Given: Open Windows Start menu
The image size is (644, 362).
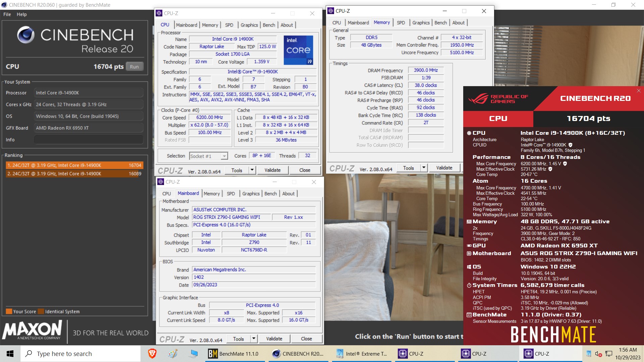Looking at the screenshot, I should [x=10, y=354].
